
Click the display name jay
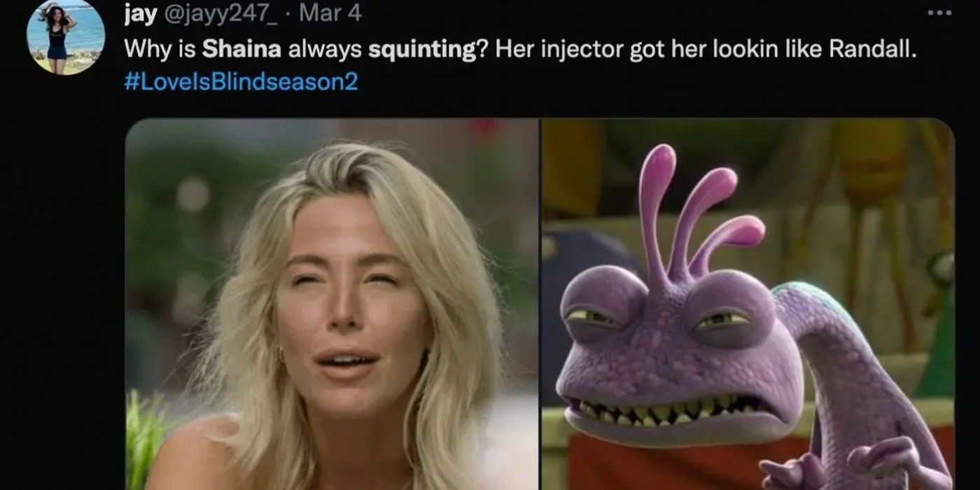140,13
